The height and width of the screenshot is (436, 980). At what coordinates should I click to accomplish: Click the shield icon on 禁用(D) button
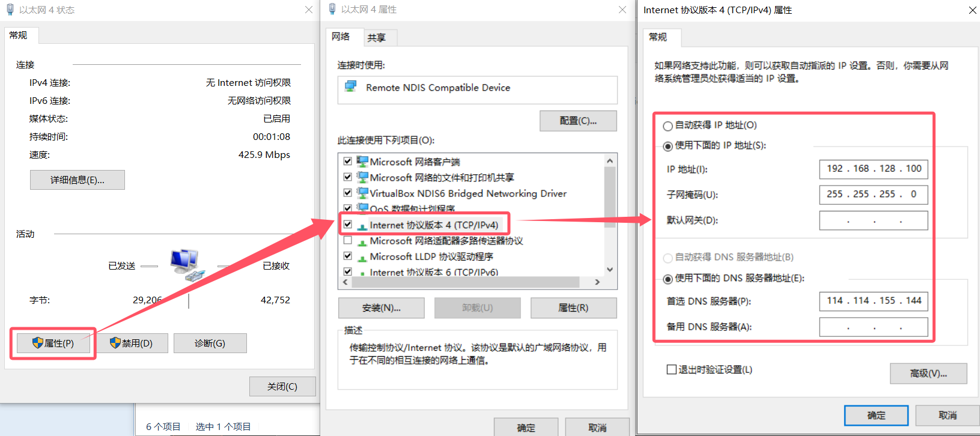pyautogui.click(x=115, y=343)
